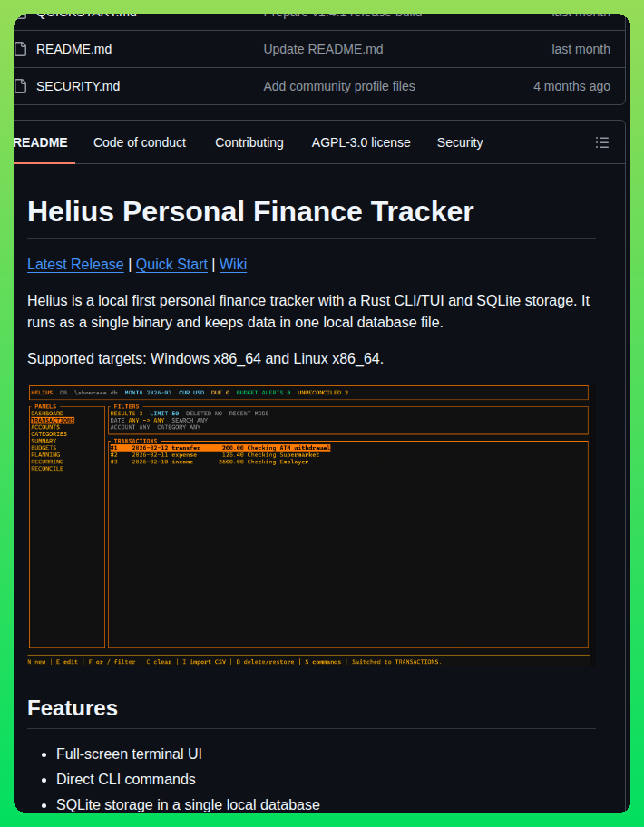This screenshot has height=827, width=644.
Task: Open commit 'Update README.md'
Action: [323, 49]
